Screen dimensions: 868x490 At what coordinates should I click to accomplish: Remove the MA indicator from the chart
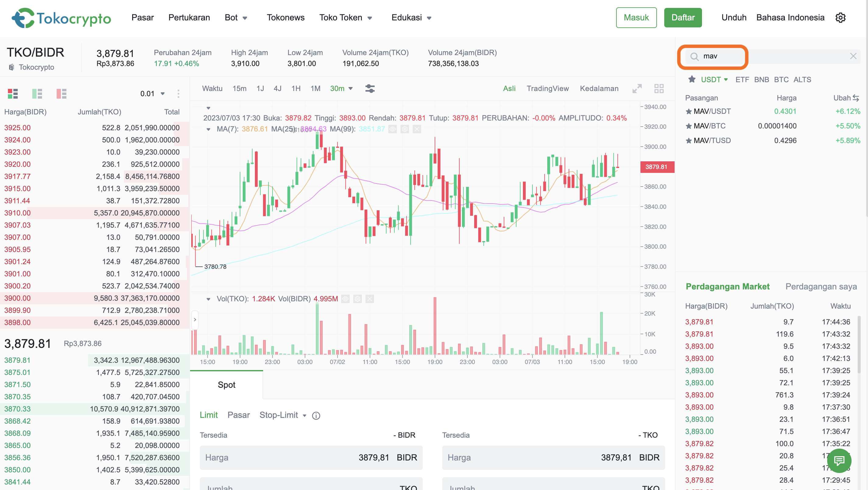417,129
